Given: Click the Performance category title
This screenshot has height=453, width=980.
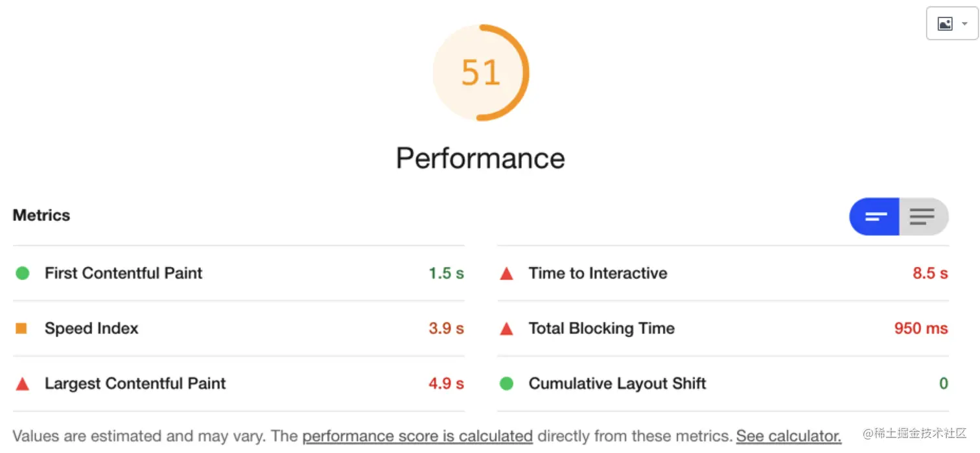Looking at the screenshot, I should click(480, 158).
